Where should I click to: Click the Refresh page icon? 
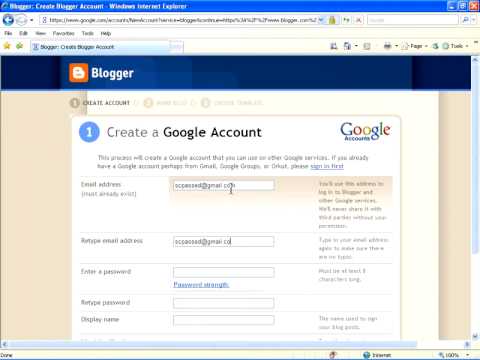pyautogui.click(x=346, y=20)
